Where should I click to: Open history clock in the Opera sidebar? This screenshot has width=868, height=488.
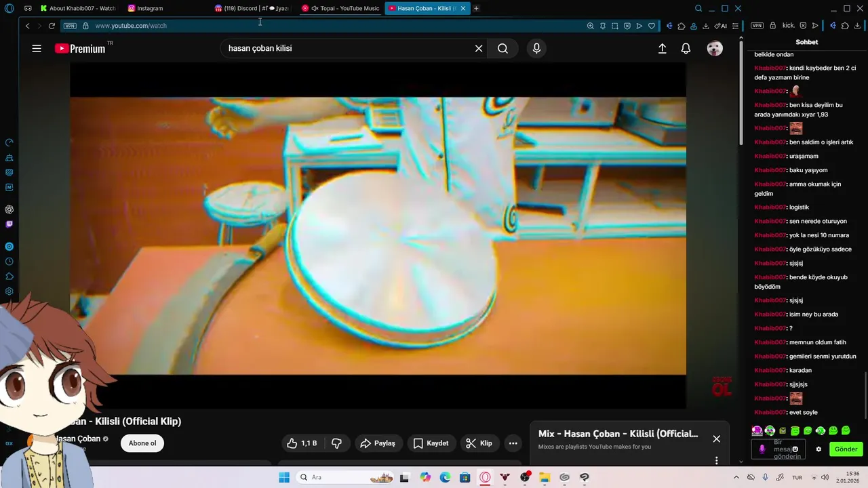point(9,262)
